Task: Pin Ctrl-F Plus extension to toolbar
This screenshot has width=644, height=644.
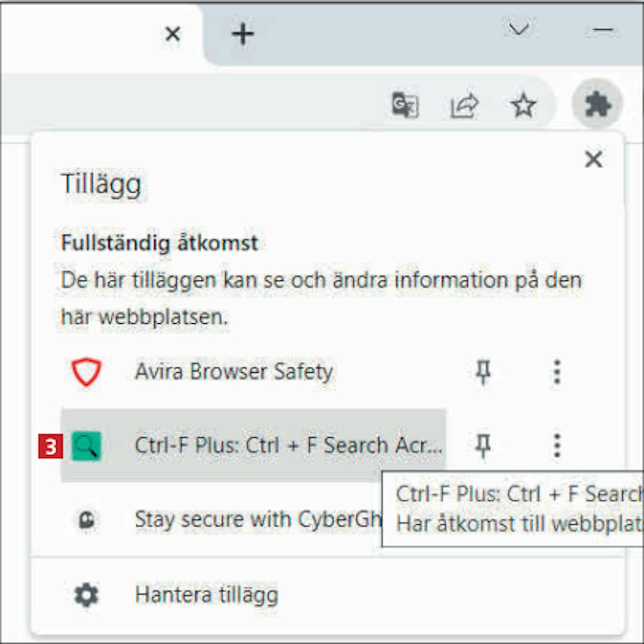Action: tap(483, 446)
